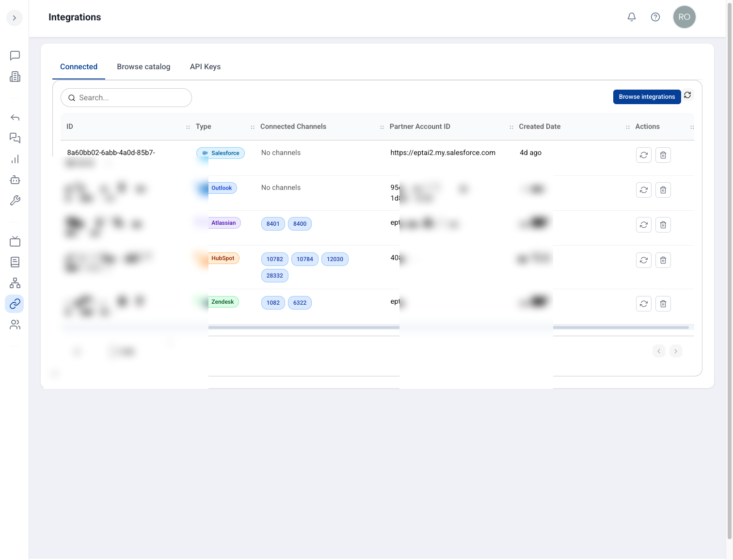Delete the Outlook integration row

tap(663, 190)
